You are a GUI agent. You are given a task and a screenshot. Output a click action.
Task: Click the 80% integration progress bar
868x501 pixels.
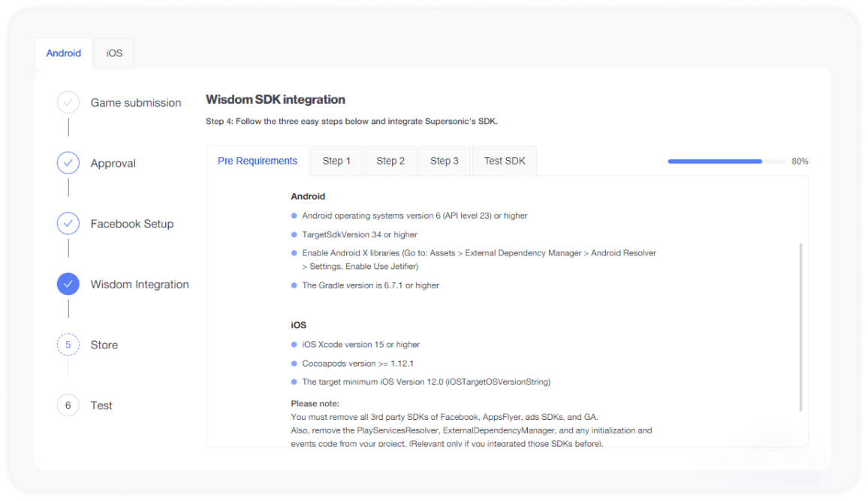coord(726,161)
